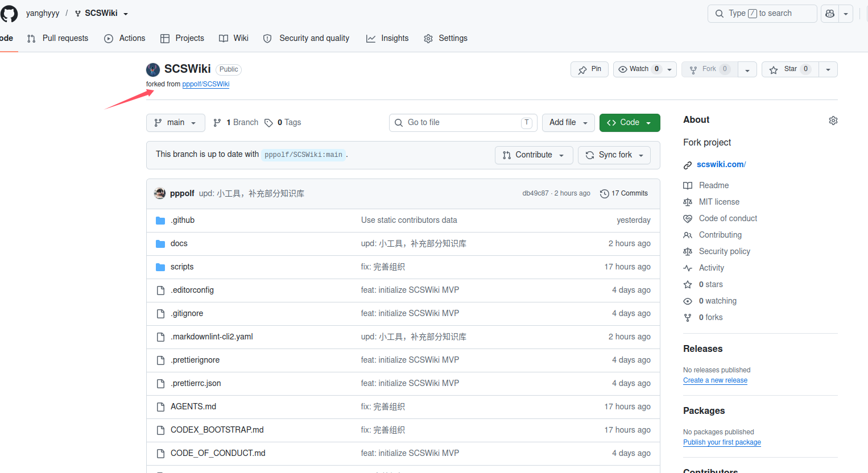
Task: Expand the Star lists dropdown arrow
Action: point(828,69)
